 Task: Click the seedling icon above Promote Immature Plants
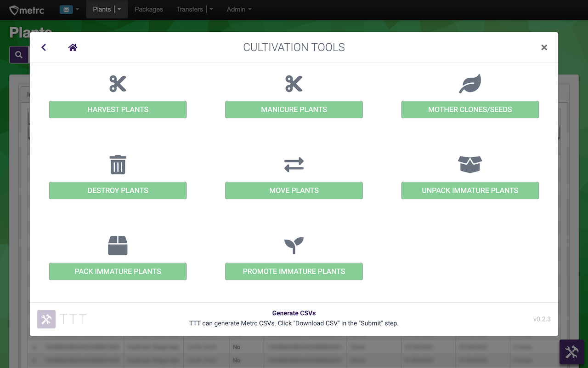point(294,246)
